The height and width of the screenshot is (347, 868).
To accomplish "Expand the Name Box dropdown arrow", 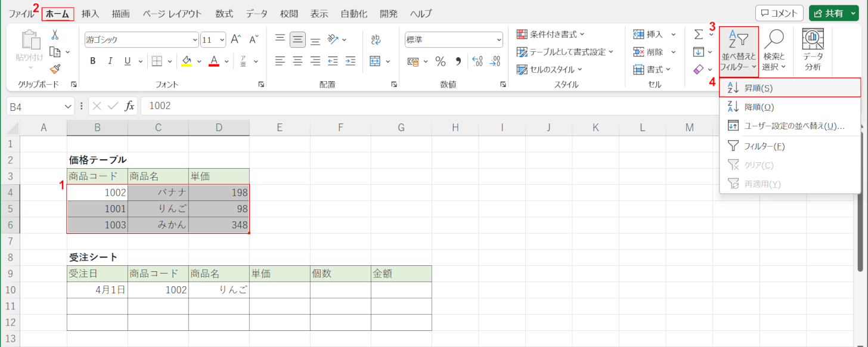I will (68, 106).
